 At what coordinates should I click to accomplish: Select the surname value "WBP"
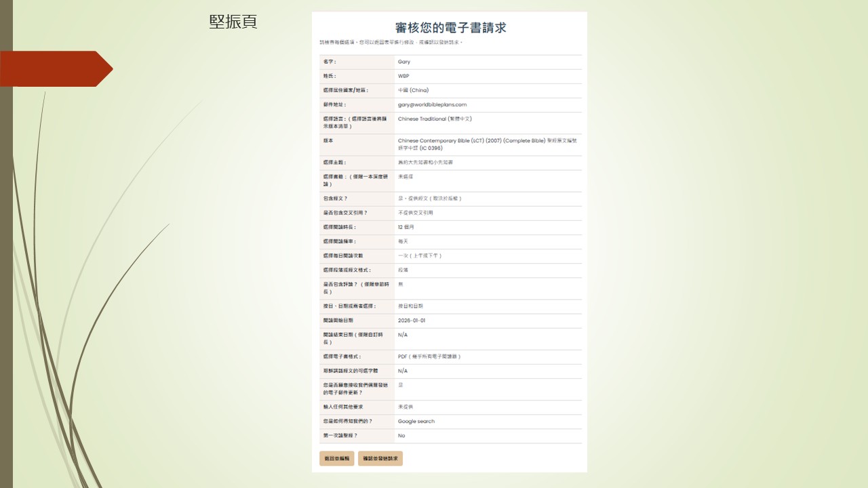click(x=404, y=77)
